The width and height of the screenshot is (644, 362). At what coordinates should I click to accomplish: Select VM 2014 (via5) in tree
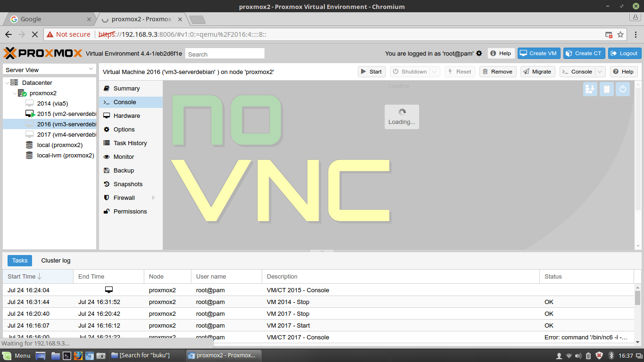pyautogui.click(x=50, y=103)
